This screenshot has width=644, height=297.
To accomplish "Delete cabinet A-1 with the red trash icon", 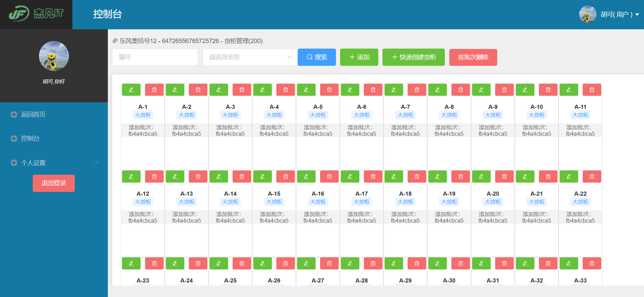I will coord(154,90).
